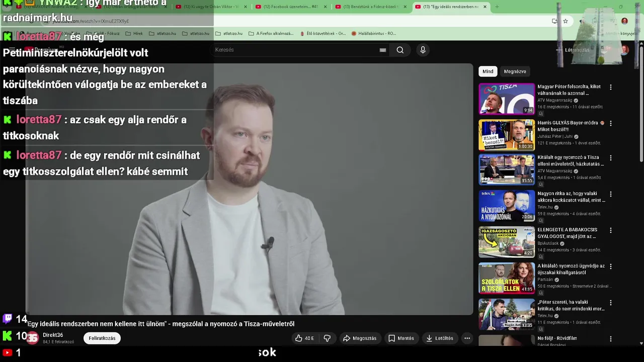Viewport: 644px width, 362px height.
Task: Subscribe with the Feliratkozás button
Action: click(x=102, y=338)
